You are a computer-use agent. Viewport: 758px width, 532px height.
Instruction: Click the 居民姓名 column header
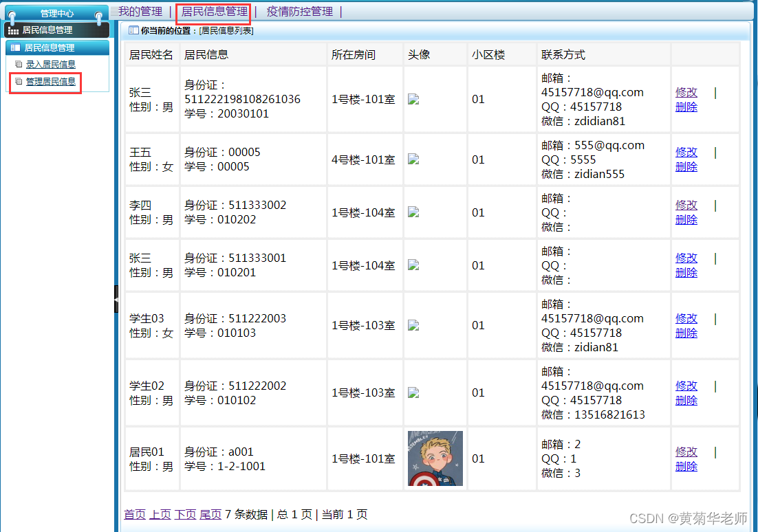pos(151,54)
